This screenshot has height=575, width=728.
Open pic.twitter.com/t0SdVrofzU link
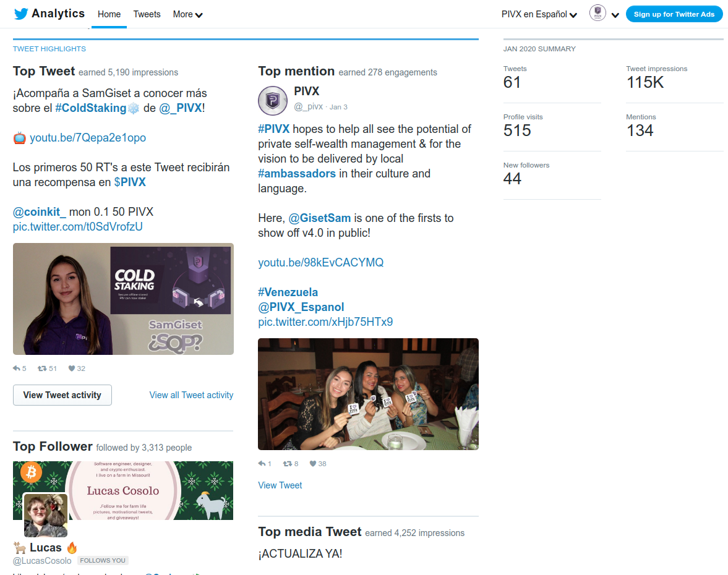pos(77,227)
